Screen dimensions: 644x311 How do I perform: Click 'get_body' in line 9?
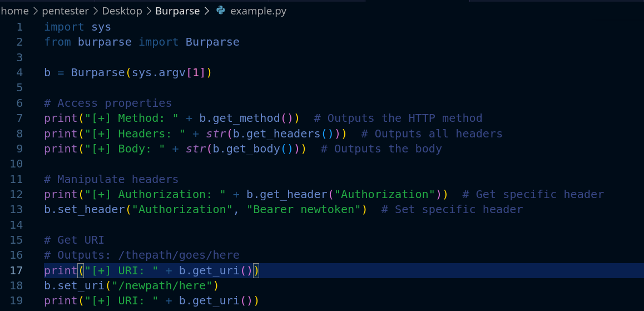[x=253, y=149]
